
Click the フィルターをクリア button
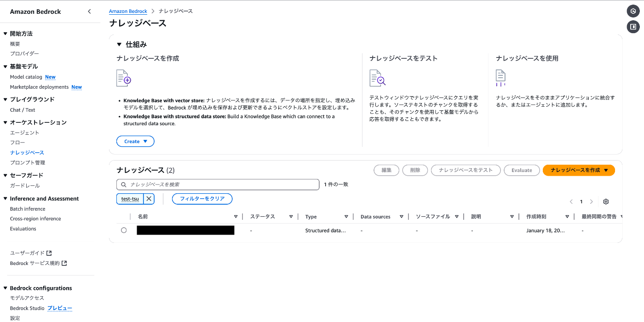click(x=202, y=199)
